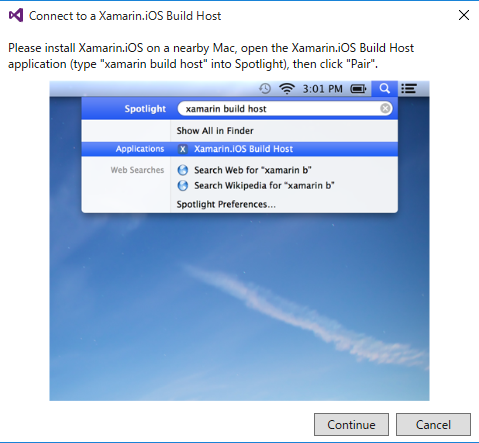The height and width of the screenshot is (443, 479).
Task: Click the Cancel button
Action: pos(433,424)
